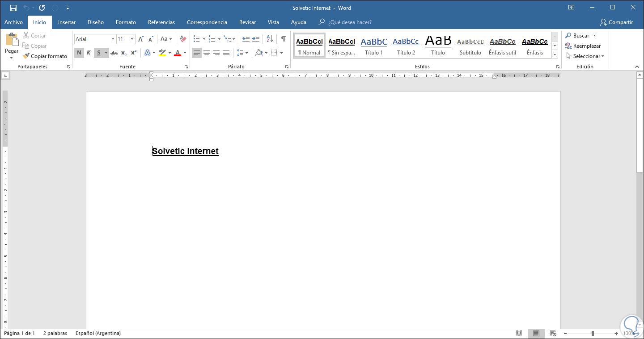This screenshot has width=644, height=339.
Task: Open the Quick Access Toolbar customize arrow
Action: [68, 8]
